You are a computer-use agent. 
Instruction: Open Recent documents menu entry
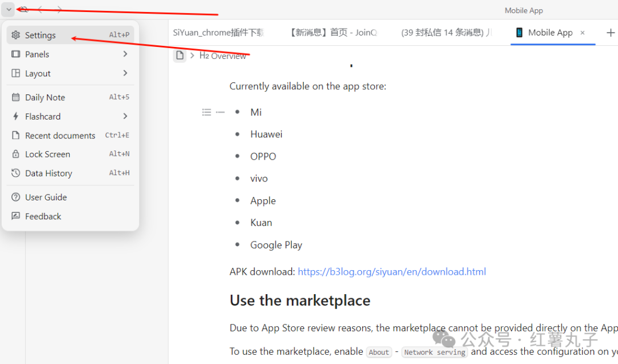tap(70, 135)
